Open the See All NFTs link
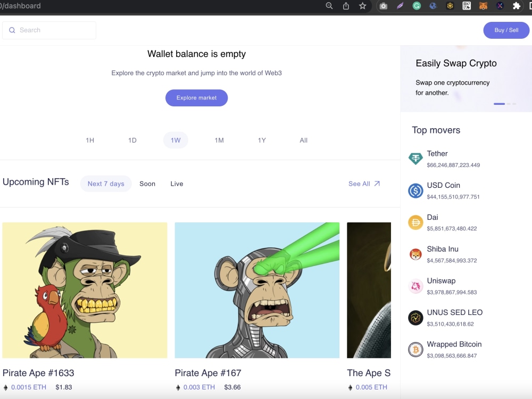The image size is (532, 399). (x=364, y=184)
